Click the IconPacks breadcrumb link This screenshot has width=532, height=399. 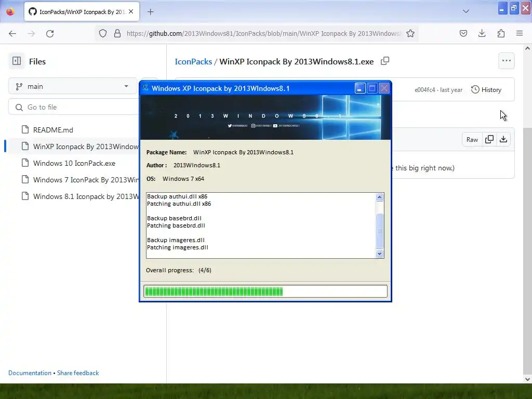point(193,61)
